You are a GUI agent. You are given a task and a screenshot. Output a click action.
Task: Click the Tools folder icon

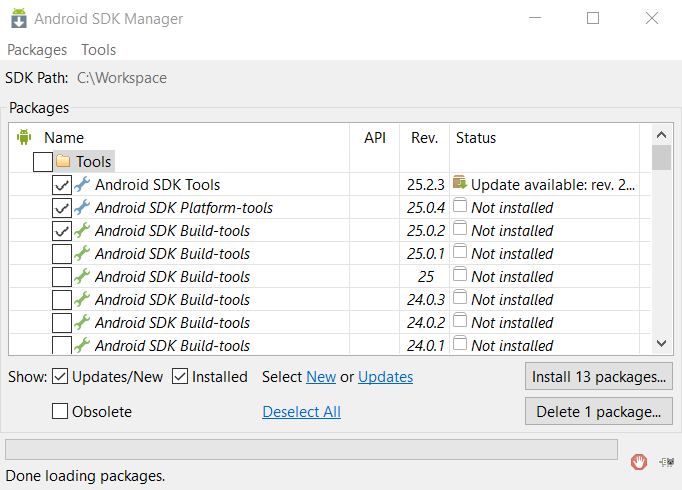tap(63, 161)
